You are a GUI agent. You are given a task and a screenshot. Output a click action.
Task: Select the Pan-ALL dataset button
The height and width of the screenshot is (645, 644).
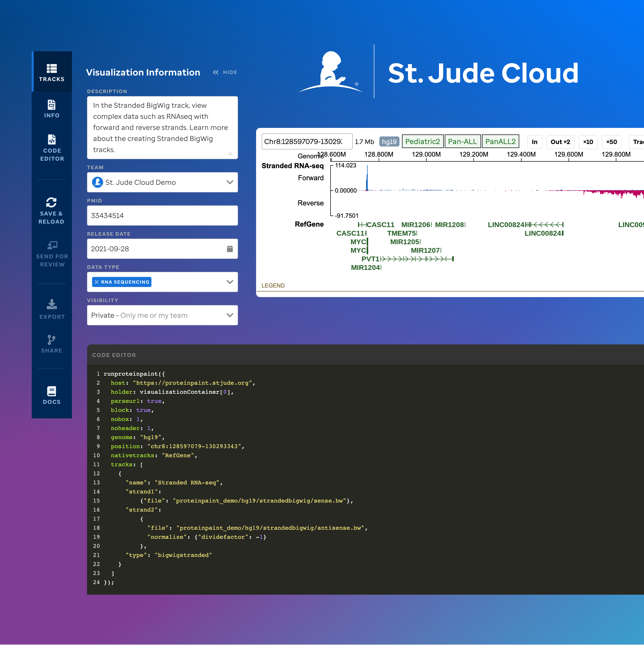pos(462,141)
